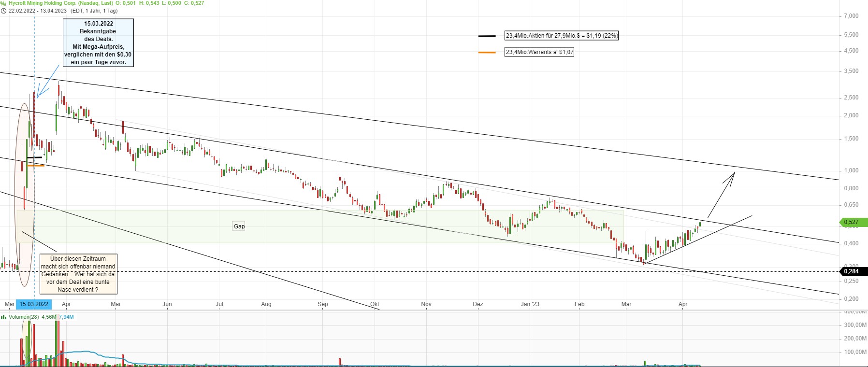Click the black upward projection arrow
Viewport: 868px width, 367px height.
coord(722,194)
